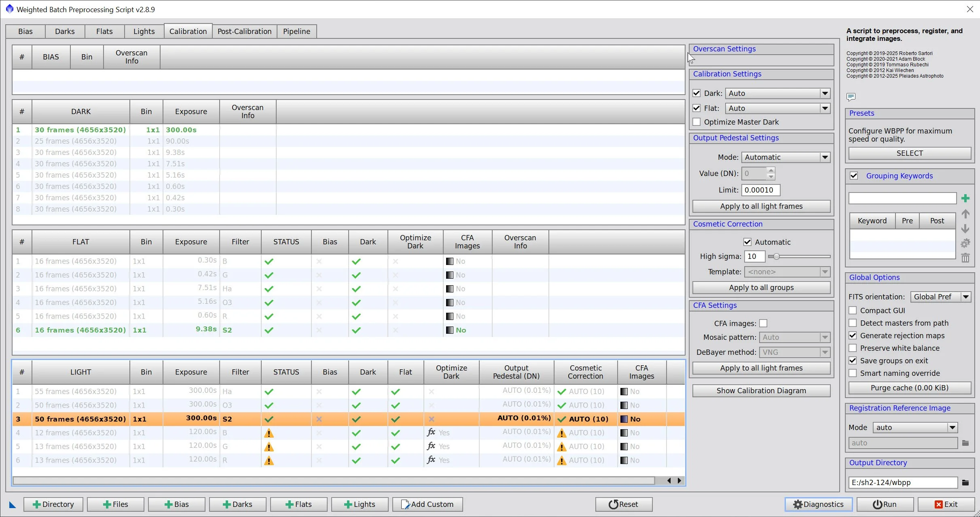This screenshot has width=980, height=517.
Task: Click the keyword settings gear icon
Action: pyautogui.click(x=965, y=243)
